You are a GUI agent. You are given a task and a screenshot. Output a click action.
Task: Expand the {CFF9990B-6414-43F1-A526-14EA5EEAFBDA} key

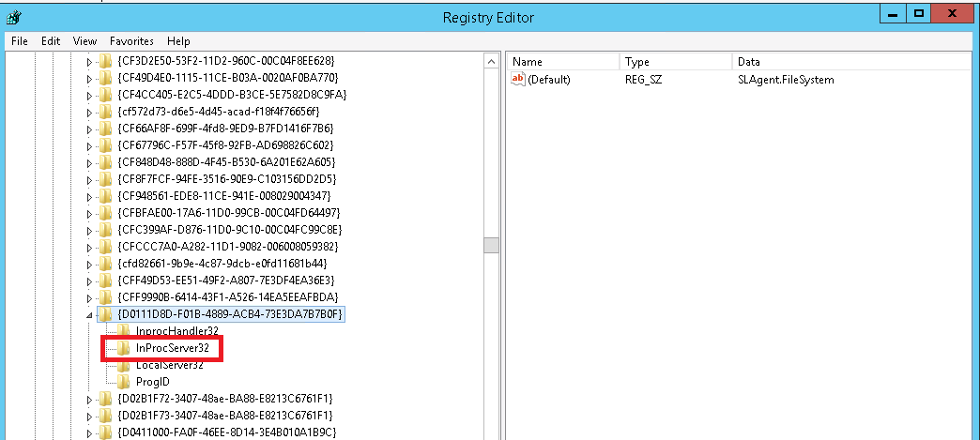pos(90,297)
